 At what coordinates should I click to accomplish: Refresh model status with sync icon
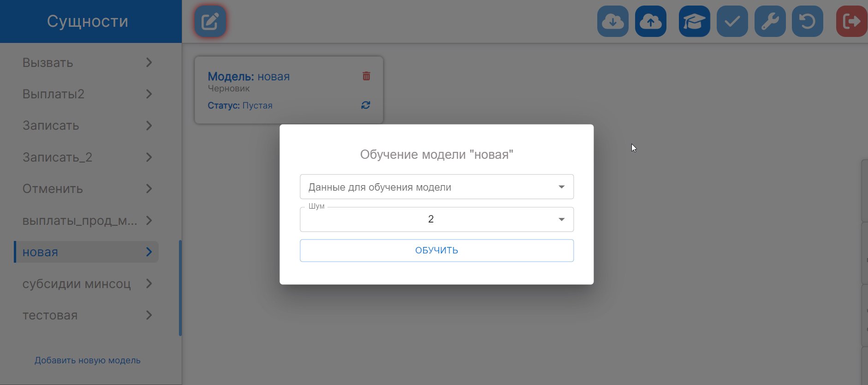coord(366,105)
